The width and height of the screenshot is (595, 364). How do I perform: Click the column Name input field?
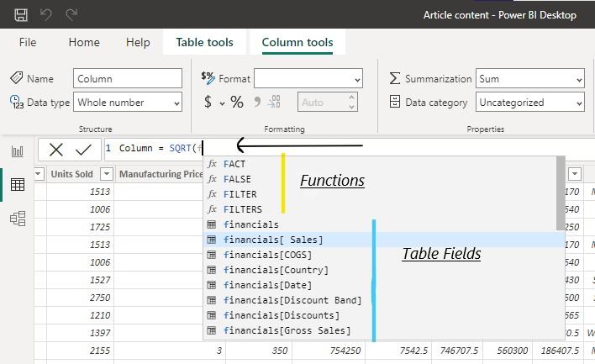pyautogui.click(x=127, y=78)
